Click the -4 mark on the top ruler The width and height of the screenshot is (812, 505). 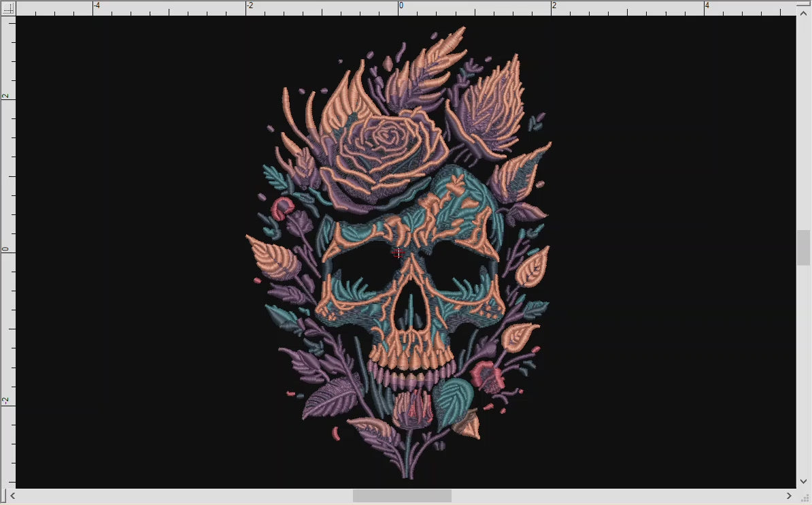pos(96,7)
